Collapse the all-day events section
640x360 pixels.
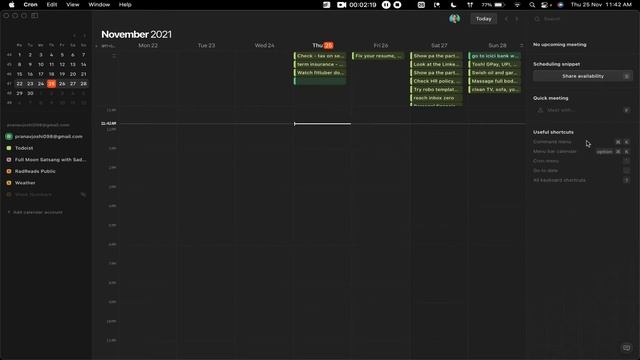point(114,56)
